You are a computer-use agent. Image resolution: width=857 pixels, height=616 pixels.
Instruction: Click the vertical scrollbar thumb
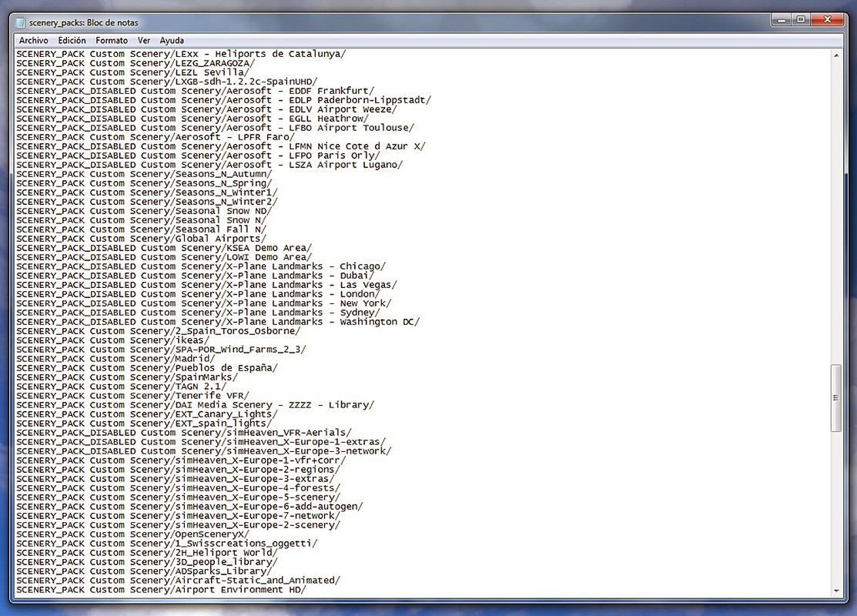coord(836,398)
